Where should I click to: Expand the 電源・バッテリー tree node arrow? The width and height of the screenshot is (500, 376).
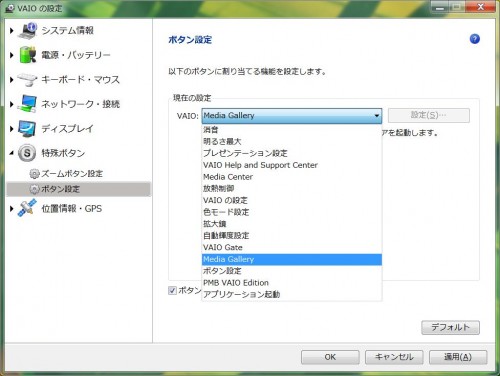(x=12, y=55)
